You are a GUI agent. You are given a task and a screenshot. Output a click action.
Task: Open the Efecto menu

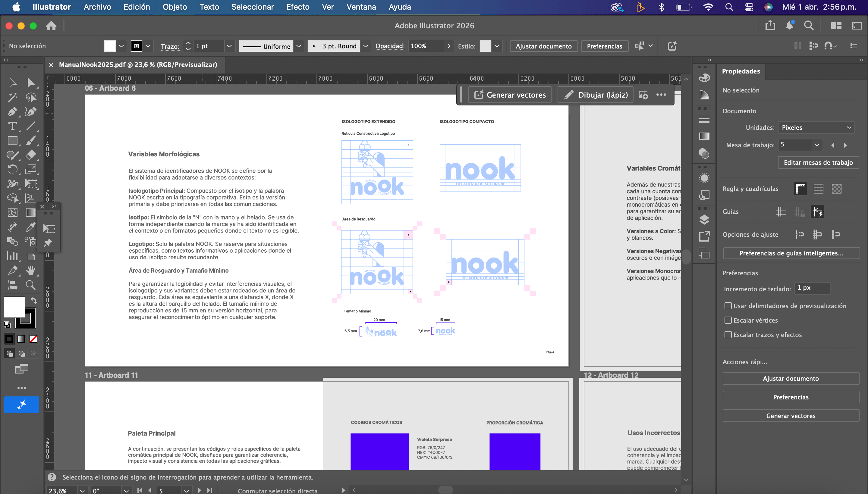click(x=297, y=7)
